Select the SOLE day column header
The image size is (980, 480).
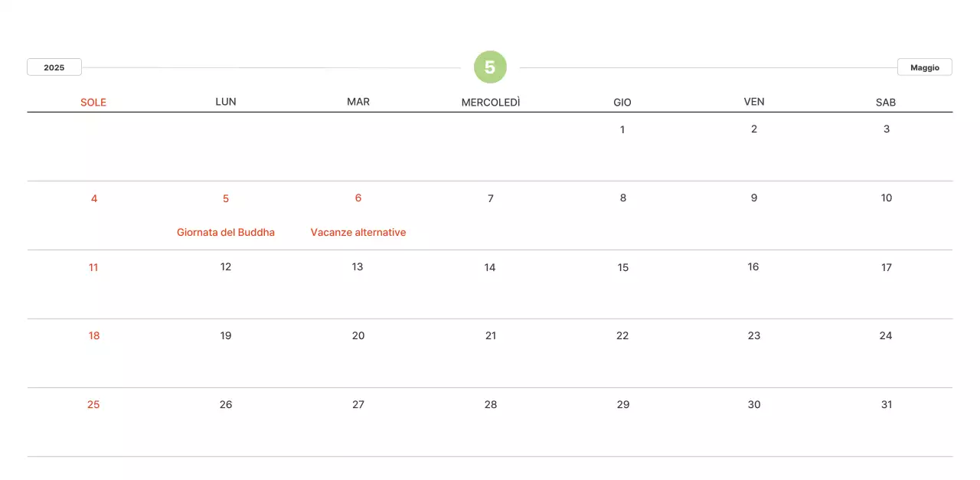click(x=93, y=102)
